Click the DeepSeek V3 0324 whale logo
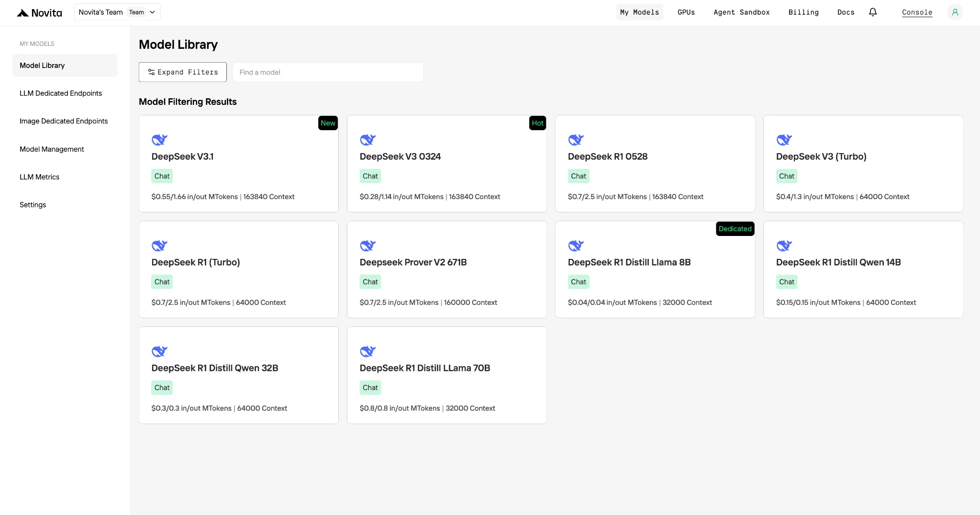The height and width of the screenshot is (515, 980). point(367,139)
